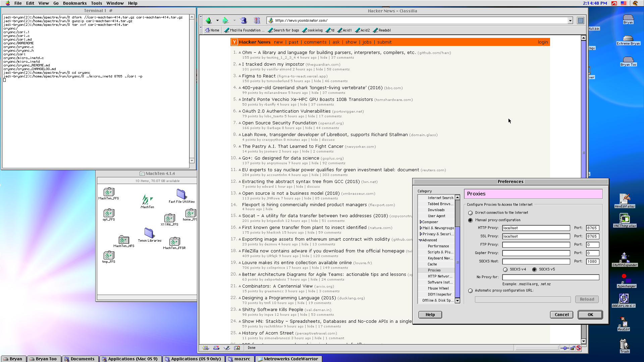Expand the Composer category in Preferences
The width and height of the screenshot is (644, 362).
[421, 222]
